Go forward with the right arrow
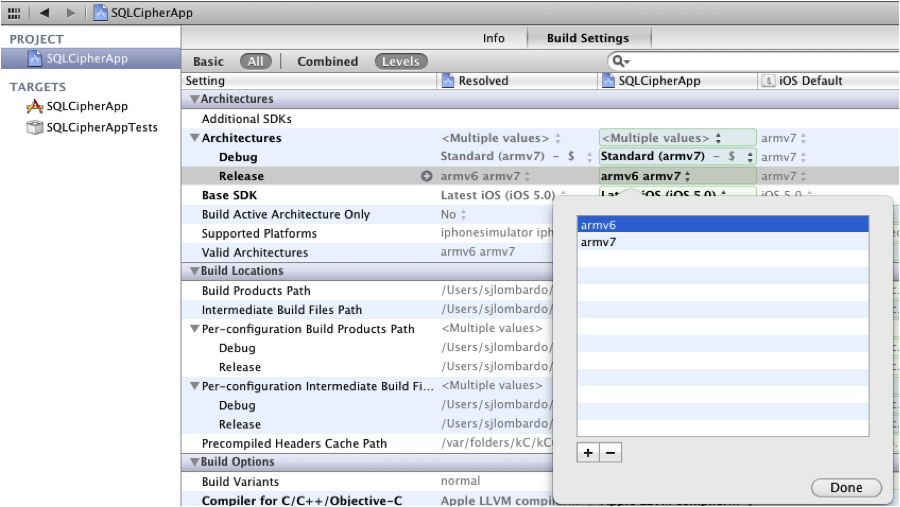900x507 pixels. (70, 13)
